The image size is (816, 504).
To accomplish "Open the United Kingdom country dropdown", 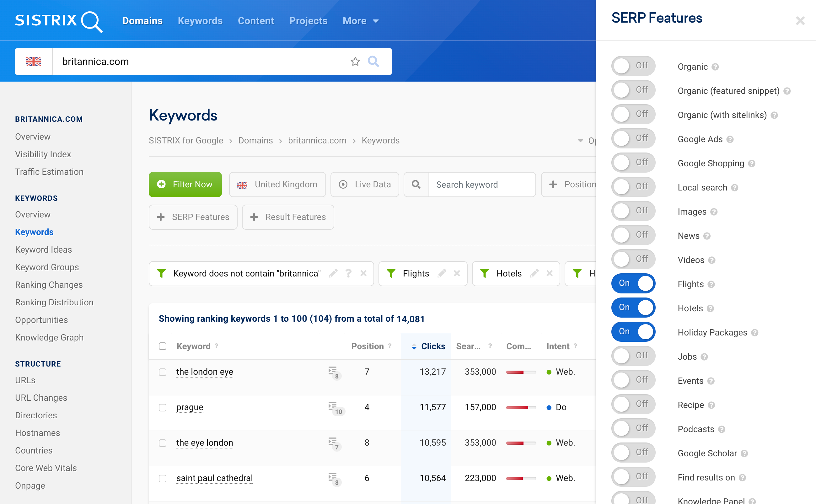I will (x=277, y=184).
